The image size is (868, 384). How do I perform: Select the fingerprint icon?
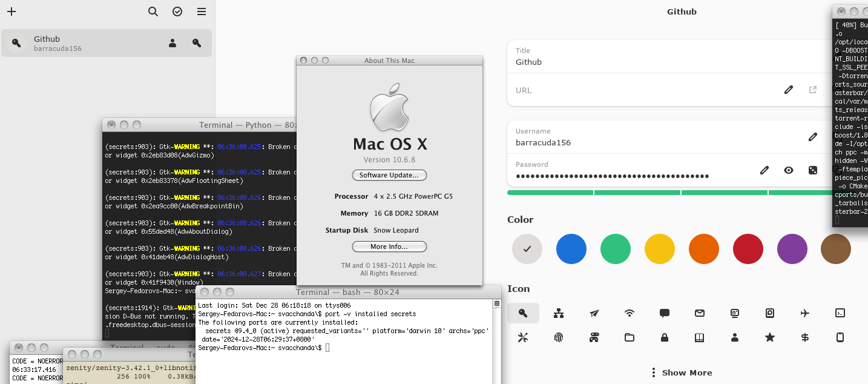[x=559, y=337]
